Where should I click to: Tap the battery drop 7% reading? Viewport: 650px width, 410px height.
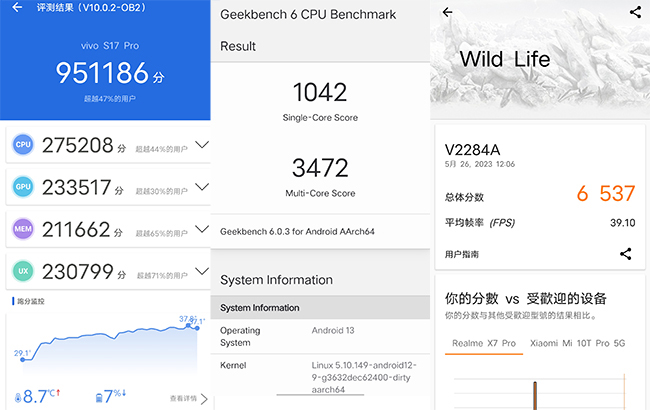pyautogui.click(x=111, y=396)
